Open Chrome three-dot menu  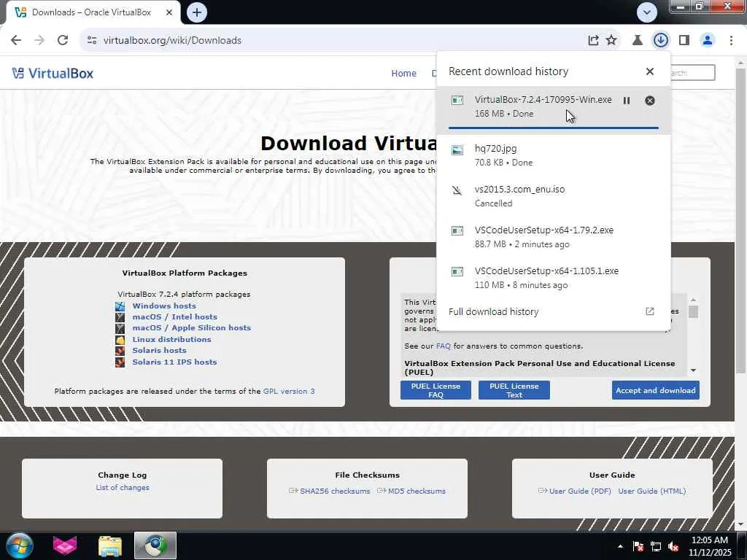point(731,41)
